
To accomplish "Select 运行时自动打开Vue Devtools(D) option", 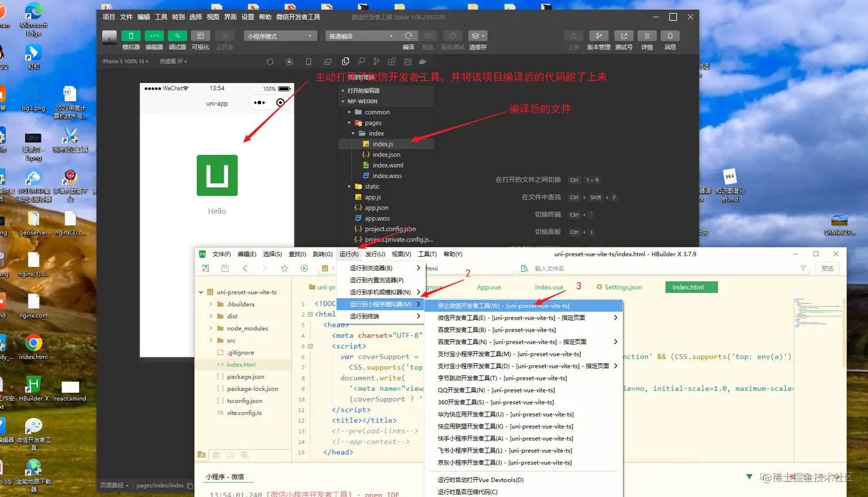I will click(523, 480).
